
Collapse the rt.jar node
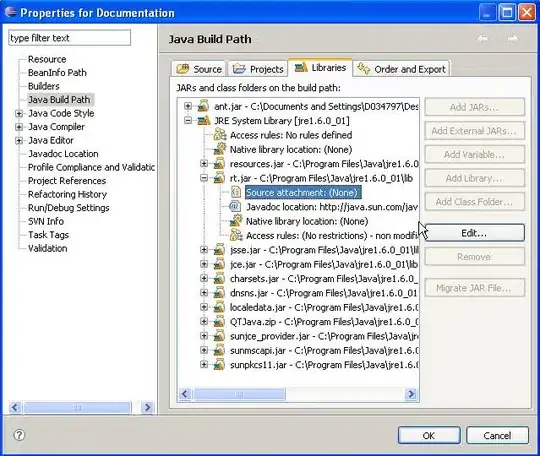point(204,178)
